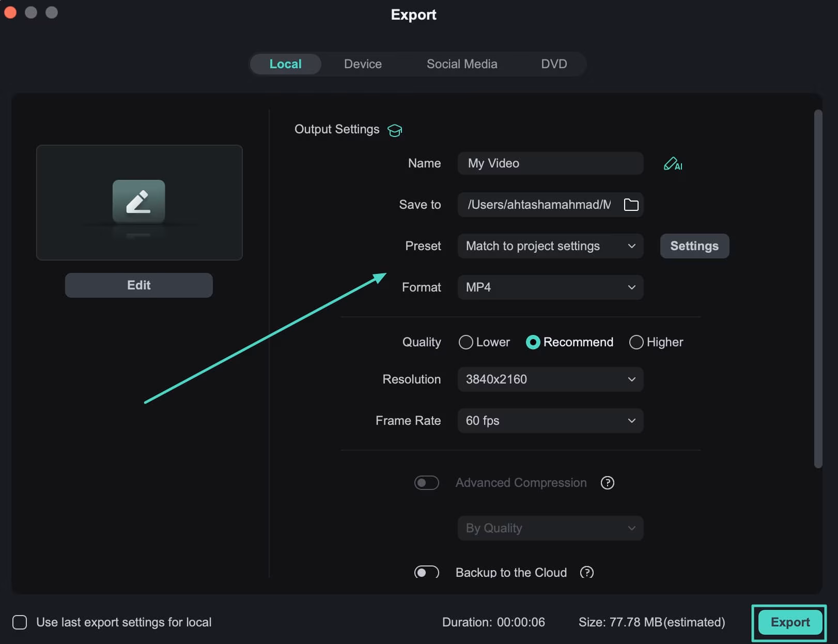The height and width of the screenshot is (644, 838).
Task: Click the Backup to the Cloud help icon
Action: click(x=586, y=572)
